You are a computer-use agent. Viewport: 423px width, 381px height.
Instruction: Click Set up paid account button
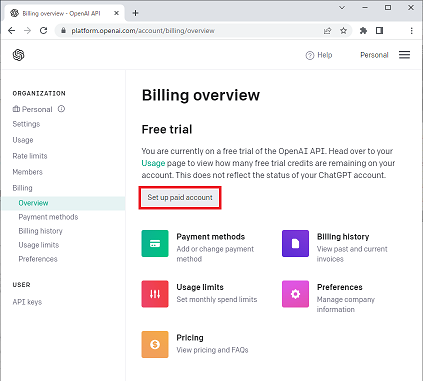point(180,197)
